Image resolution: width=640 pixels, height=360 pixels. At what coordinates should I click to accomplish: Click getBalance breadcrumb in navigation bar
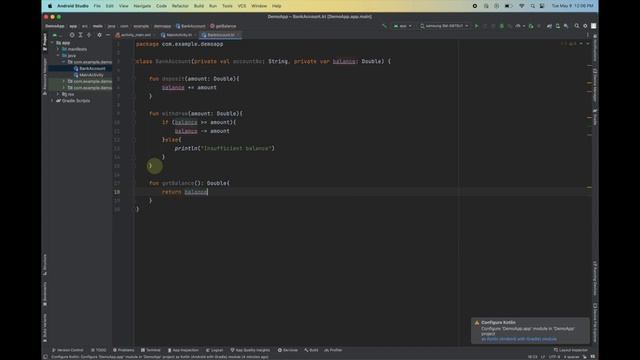223,26
